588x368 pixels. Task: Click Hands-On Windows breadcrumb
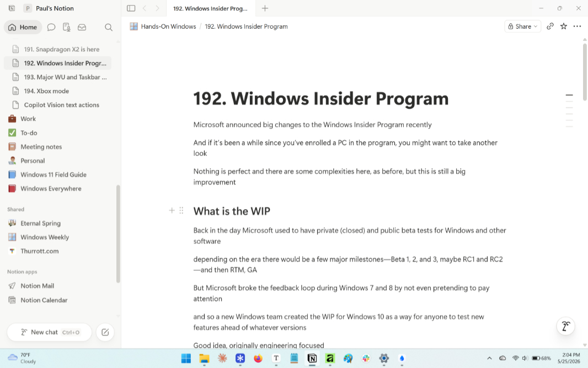click(x=163, y=26)
